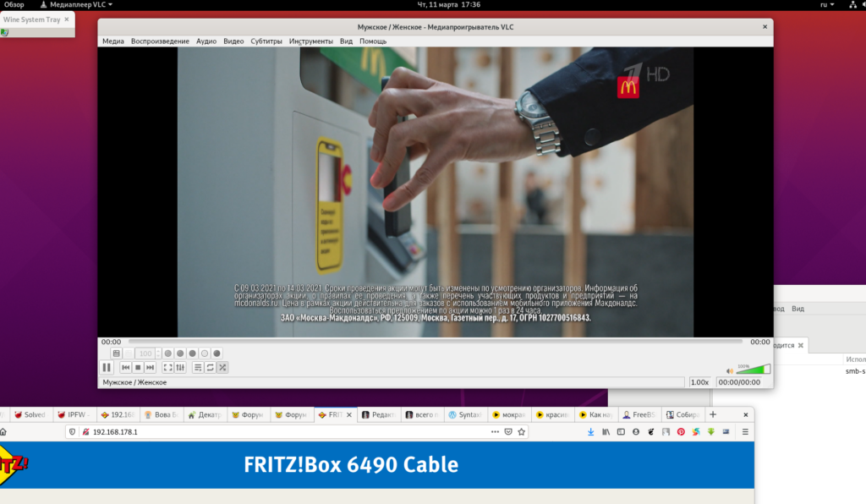Toggle teletext on in VLC
866x504 pixels.
tap(116, 353)
